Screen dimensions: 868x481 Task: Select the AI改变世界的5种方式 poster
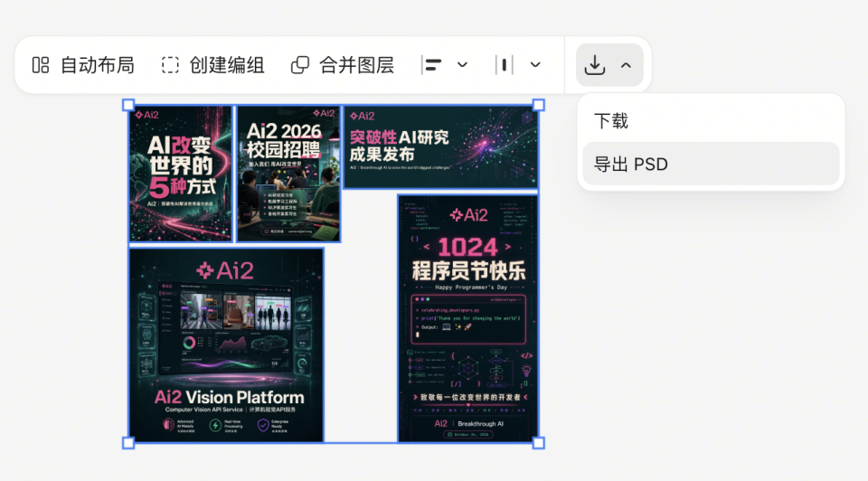(x=181, y=174)
